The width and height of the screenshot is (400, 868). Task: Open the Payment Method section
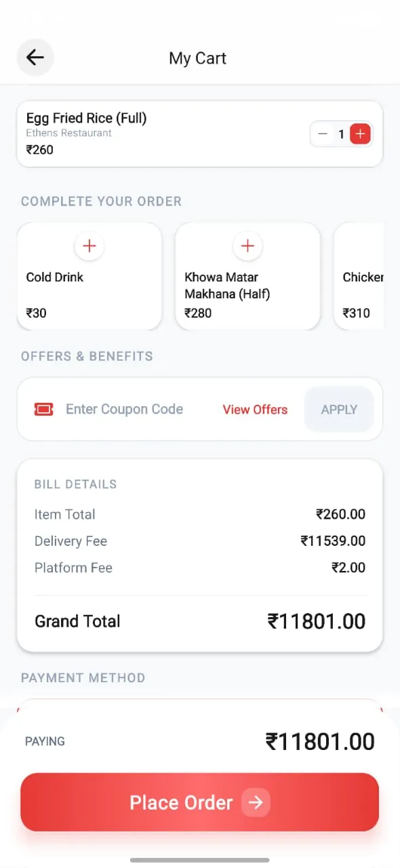pos(83,677)
